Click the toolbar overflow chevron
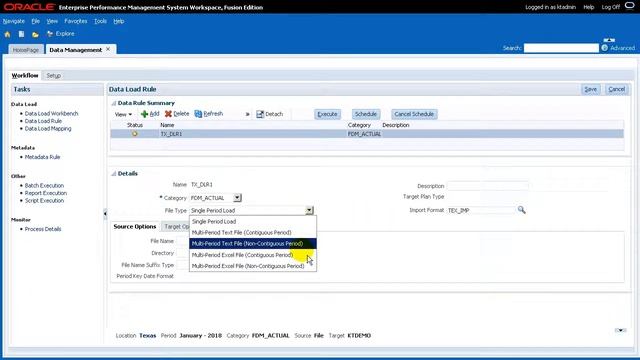Screen dimensions: 640x360 pos(247,114)
